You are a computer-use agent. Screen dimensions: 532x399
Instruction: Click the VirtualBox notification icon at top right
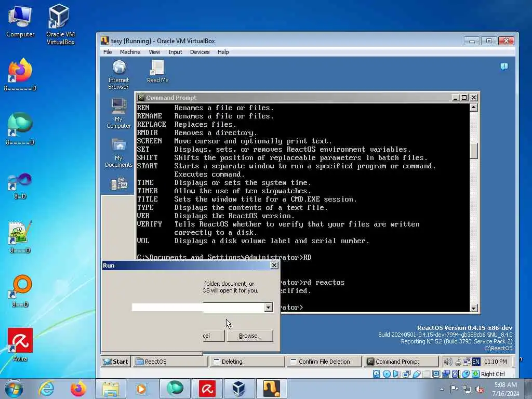click(504, 66)
